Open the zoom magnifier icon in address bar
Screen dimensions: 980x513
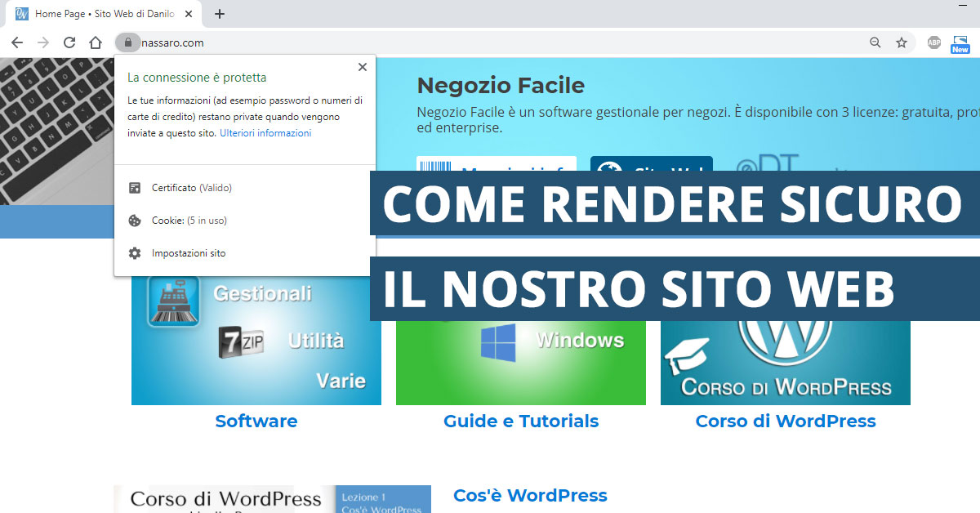(x=875, y=42)
